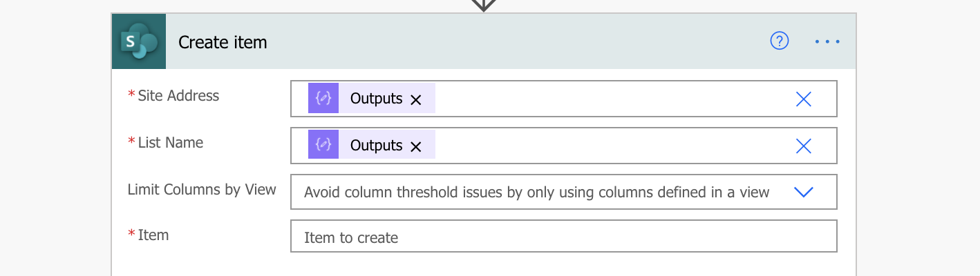This screenshot has width=980, height=276.
Task: Click empty space in the List Name field
Action: (608, 146)
